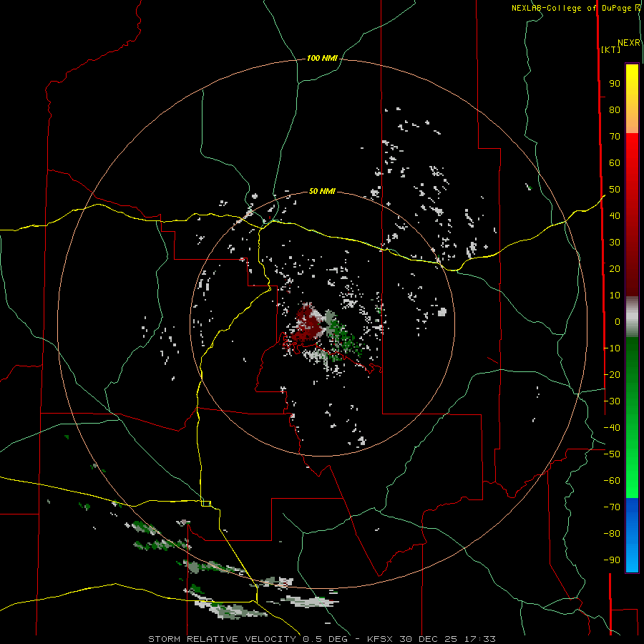The width and height of the screenshot is (644, 644).
Task: Select the -50 value on the velocity scale
Action: click(x=612, y=454)
